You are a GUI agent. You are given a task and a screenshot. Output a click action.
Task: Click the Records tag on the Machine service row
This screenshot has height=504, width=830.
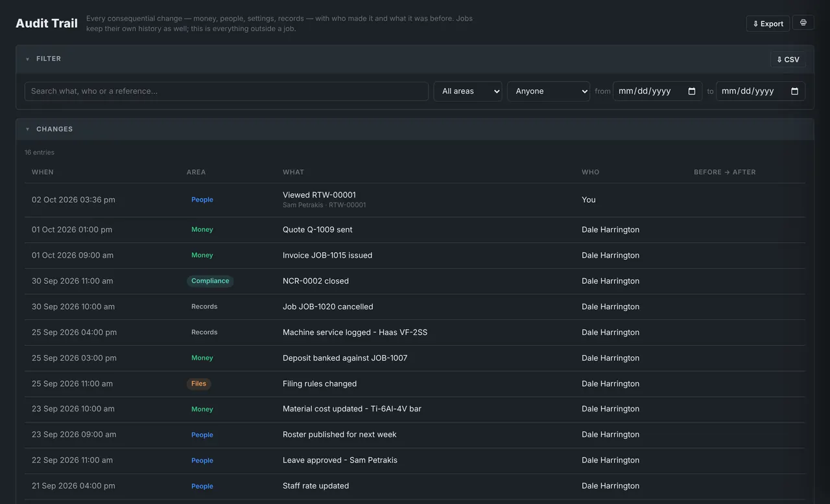click(204, 332)
